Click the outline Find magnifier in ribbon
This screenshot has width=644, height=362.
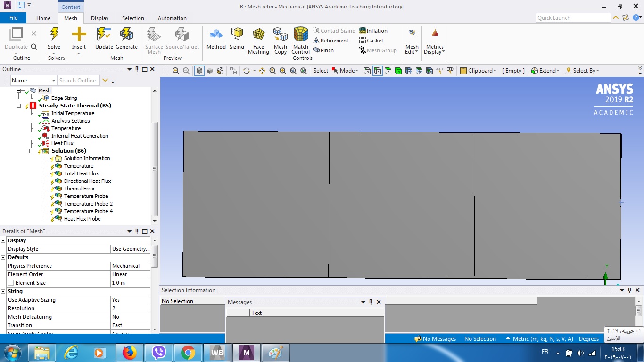(34, 47)
